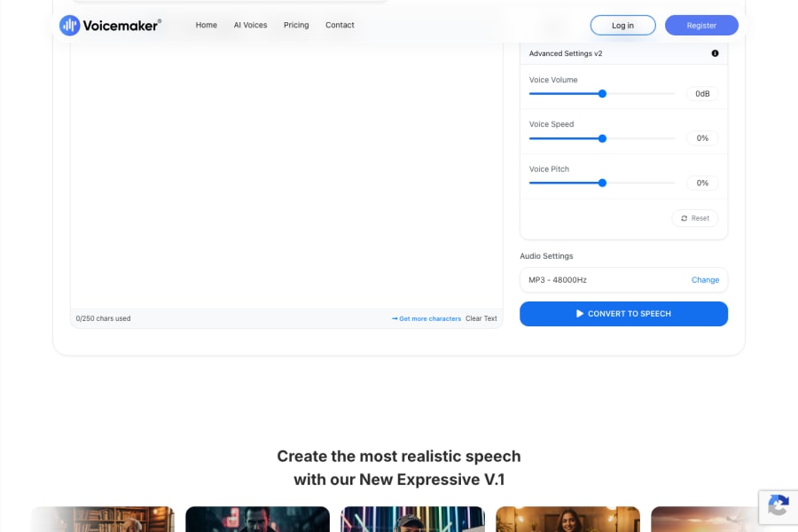
Task: Click the reCAPTCHA badge icon
Action: [x=778, y=507]
